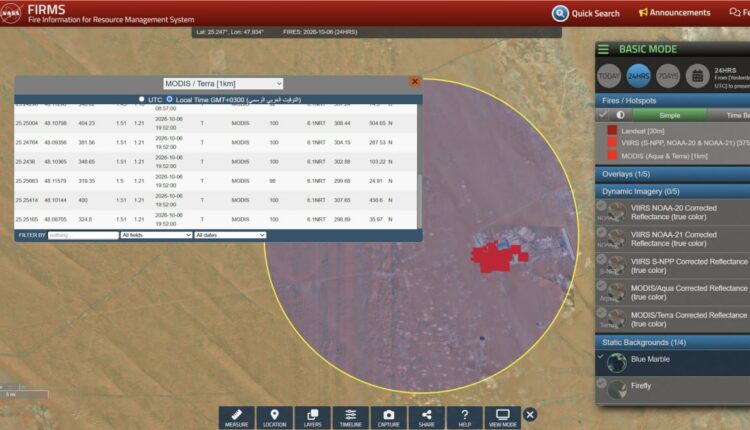Click confidence value 98
The width and height of the screenshot is (750, 430).
coord(272,181)
